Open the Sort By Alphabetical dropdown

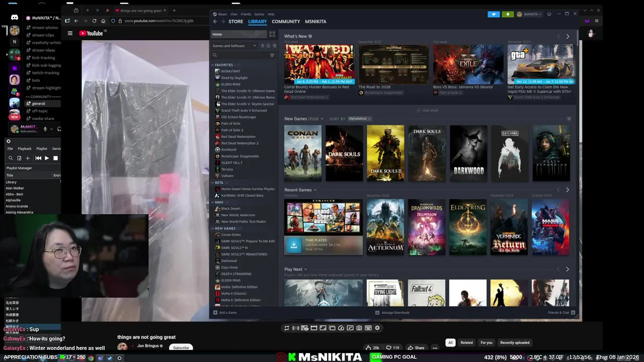coord(360,119)
